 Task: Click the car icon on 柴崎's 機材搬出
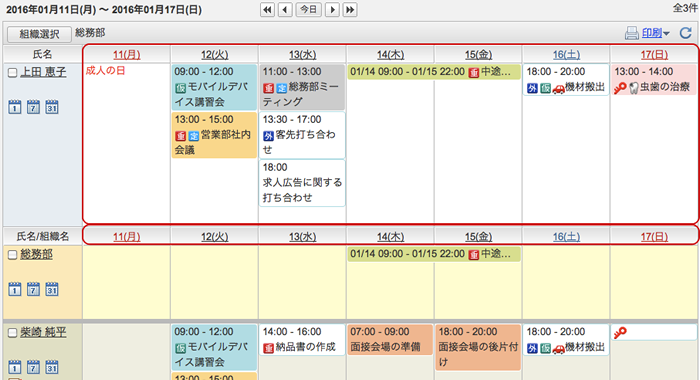558,349
